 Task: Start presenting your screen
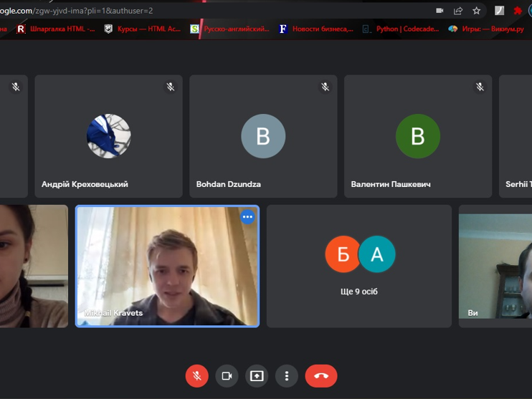point(257,376)
